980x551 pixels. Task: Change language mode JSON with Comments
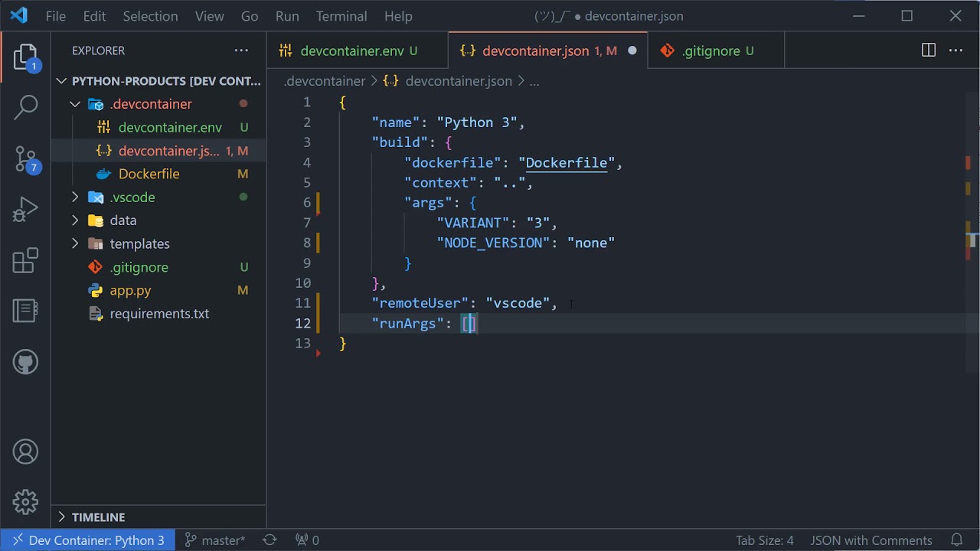tap(871, 540)
